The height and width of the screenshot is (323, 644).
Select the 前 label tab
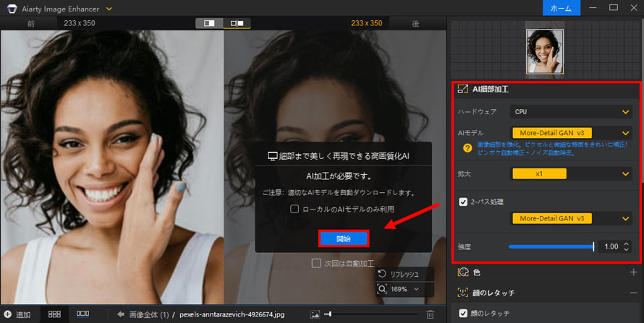31,24
